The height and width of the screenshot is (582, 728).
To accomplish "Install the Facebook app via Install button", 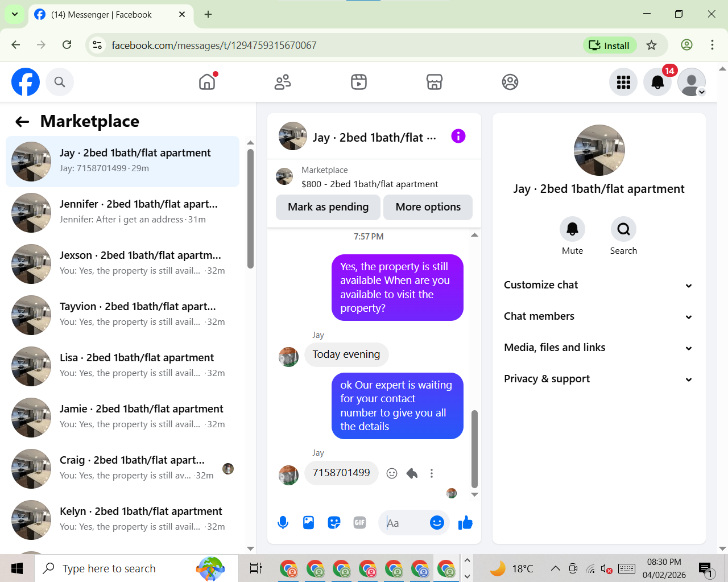I will (x=610, y=45).
